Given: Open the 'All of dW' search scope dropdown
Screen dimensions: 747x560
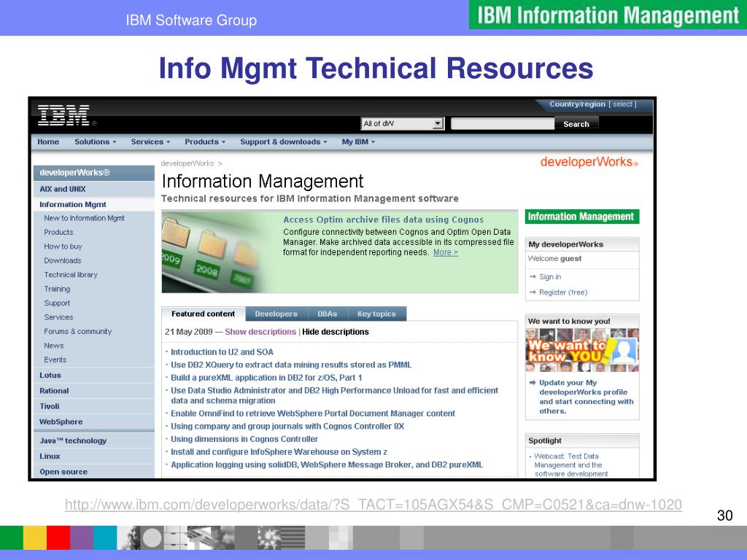Looking at the screenshot, I should click(403, 124).
